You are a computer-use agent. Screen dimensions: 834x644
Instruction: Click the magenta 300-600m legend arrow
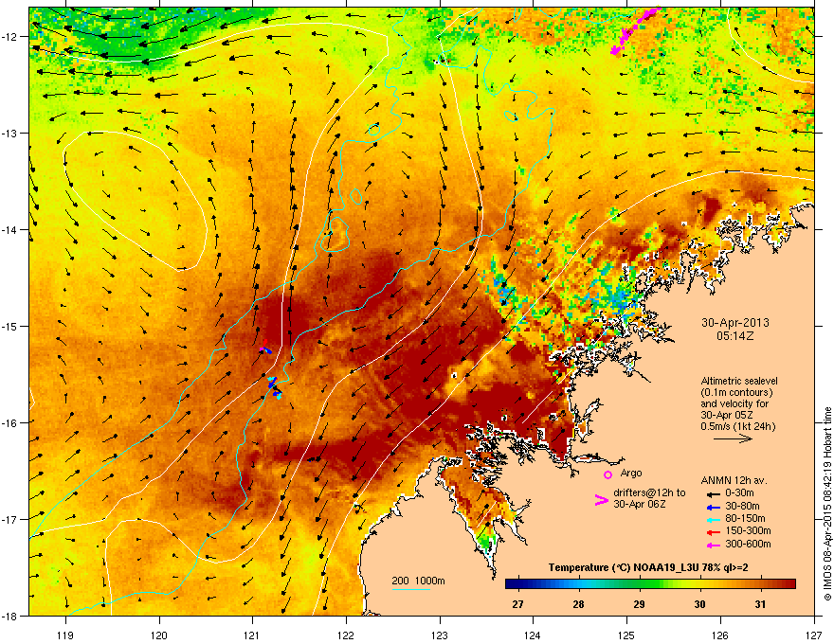(713, 545)
